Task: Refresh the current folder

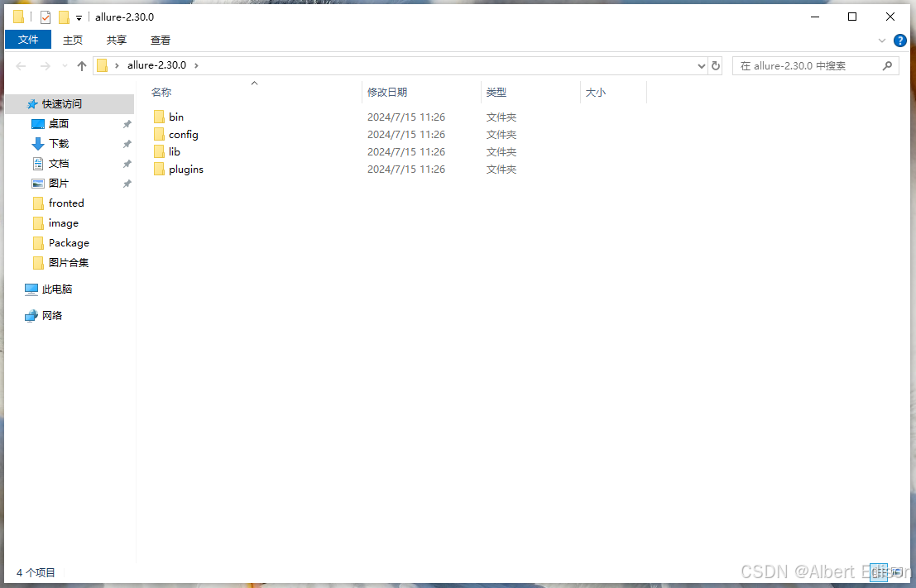Action: point(716,66)
